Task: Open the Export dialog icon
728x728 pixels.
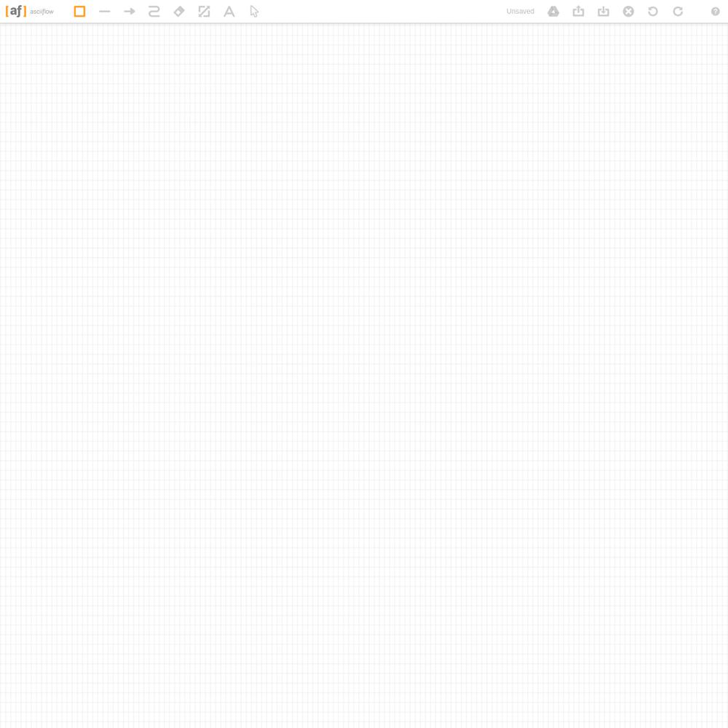Action: pyautogui.click(x=578, y=11)
